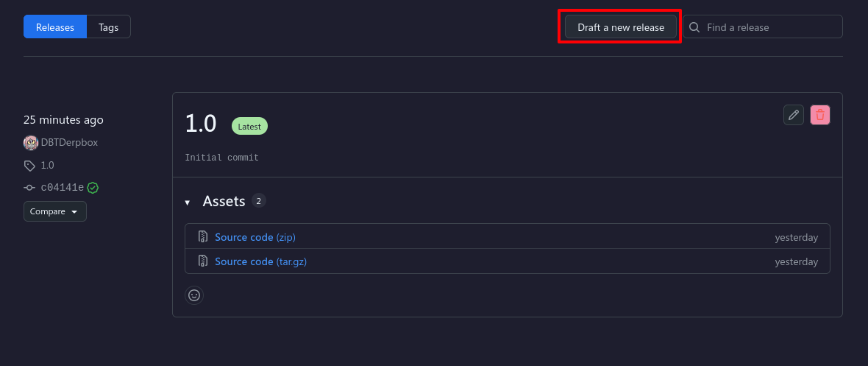Click the red trash delete release icon
Screen dimensions: 868x366
click(820, 116)
